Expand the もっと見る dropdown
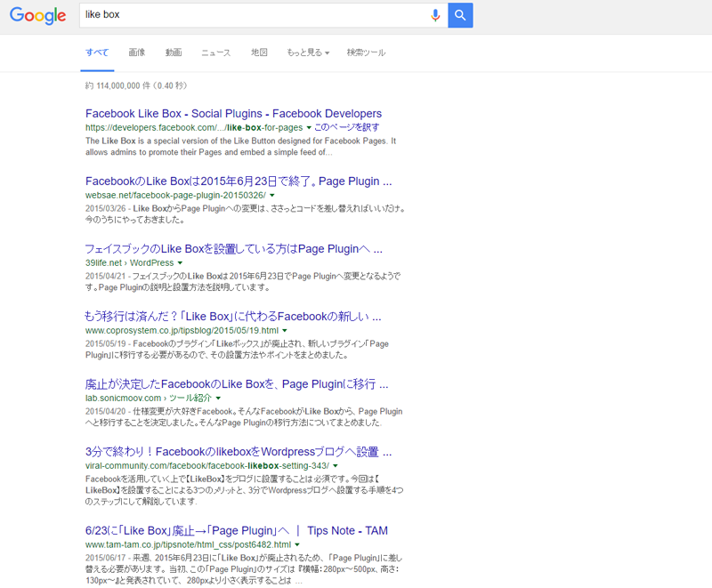 tap(308, 52)
